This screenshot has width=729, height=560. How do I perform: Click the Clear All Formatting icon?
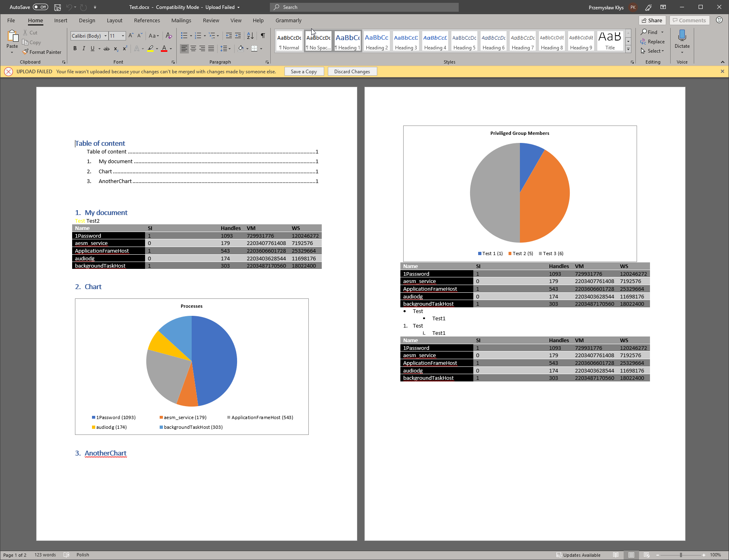169,36
